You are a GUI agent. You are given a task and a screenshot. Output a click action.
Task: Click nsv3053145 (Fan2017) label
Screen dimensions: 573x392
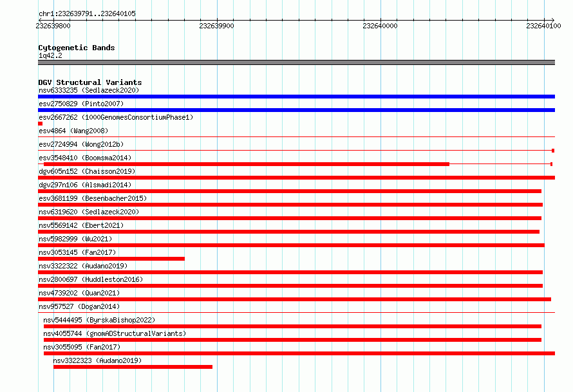coord(77,252)
